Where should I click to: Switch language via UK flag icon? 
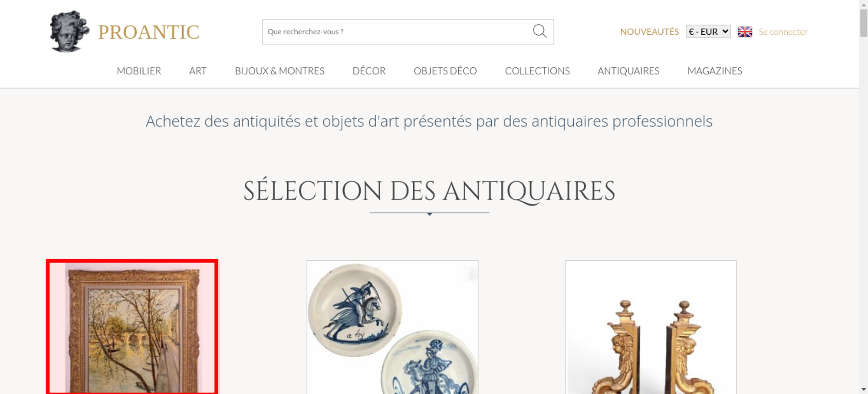(x=745, y=32)
